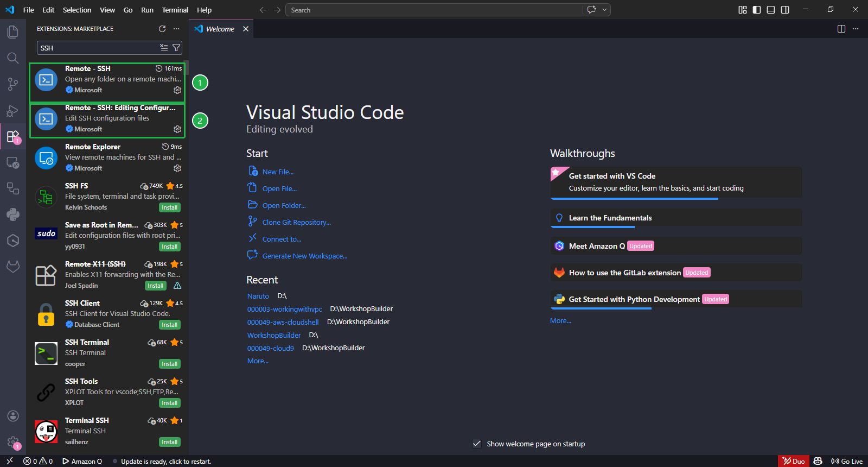868x467 pixels.
Task: Go back with navigation arrow
Action: 263,10
